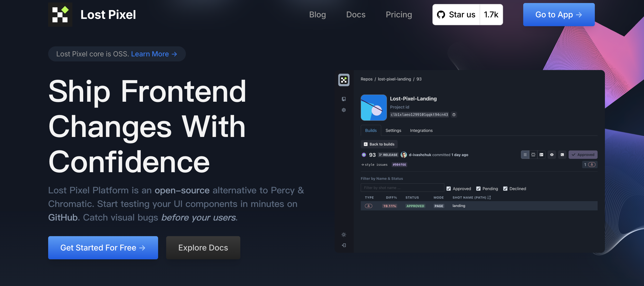This screenshot has height=286, width=644.
Task: Sort by shot name using the A-Z icon
Action: [x=489, y=198]
